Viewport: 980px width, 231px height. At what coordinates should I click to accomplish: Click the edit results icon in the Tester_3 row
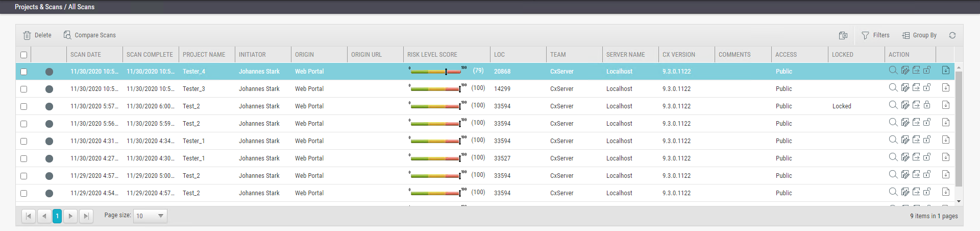pos(905,88)
